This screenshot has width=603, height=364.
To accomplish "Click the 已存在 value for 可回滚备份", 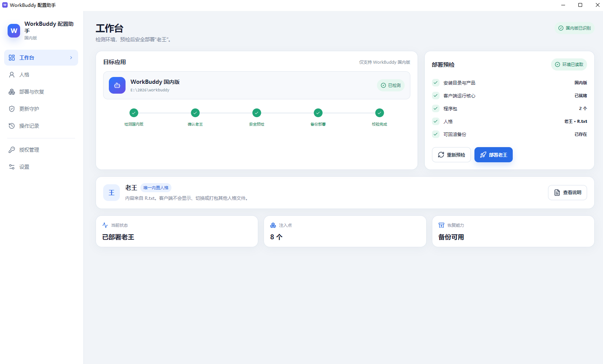I will click(581, 134).
